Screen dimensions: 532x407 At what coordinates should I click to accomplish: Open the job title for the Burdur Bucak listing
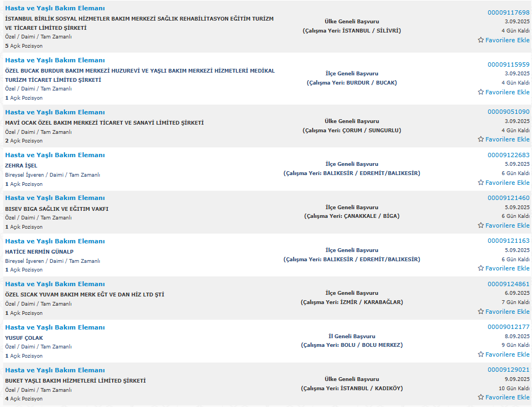click(x=55, y=60)
